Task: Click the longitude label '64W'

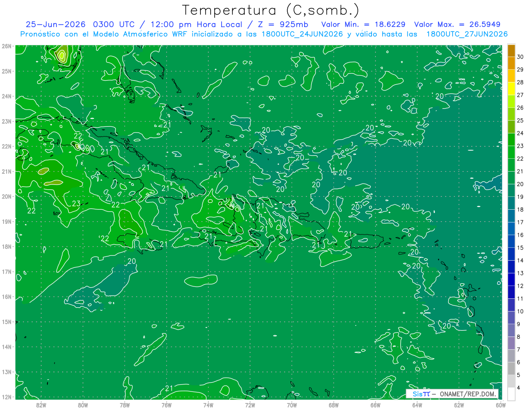Action: [417, 405]
